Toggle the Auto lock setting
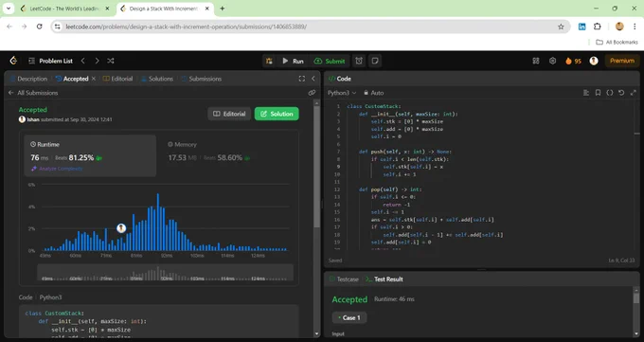 (373, 93)
